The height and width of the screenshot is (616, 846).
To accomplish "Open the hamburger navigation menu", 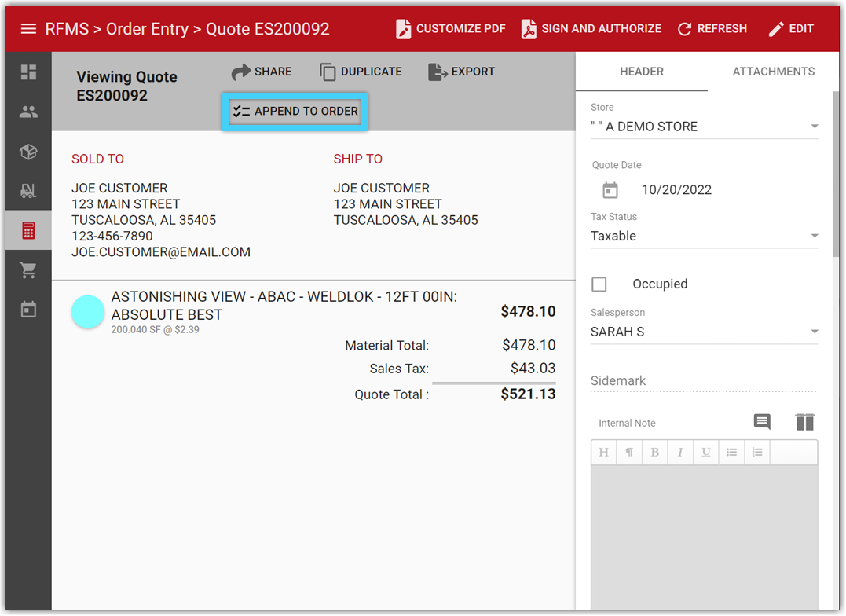I will point(28,29).
